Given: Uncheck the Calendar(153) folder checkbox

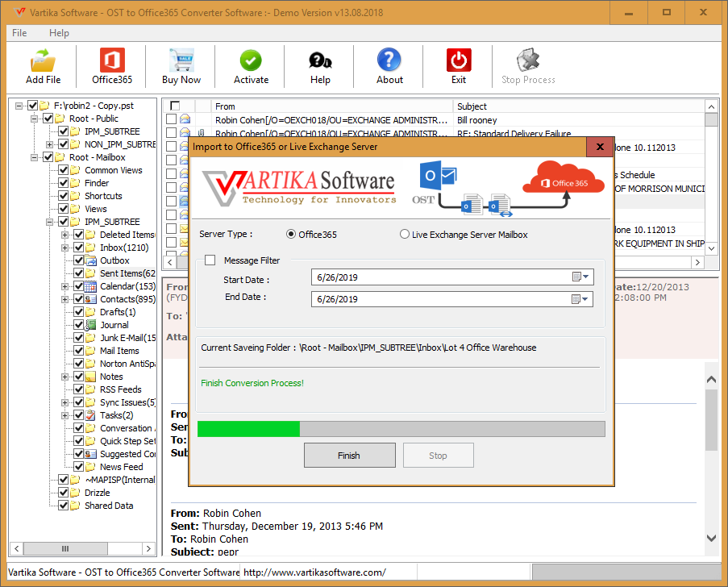Looking at the screenshot, I should 79,286.
